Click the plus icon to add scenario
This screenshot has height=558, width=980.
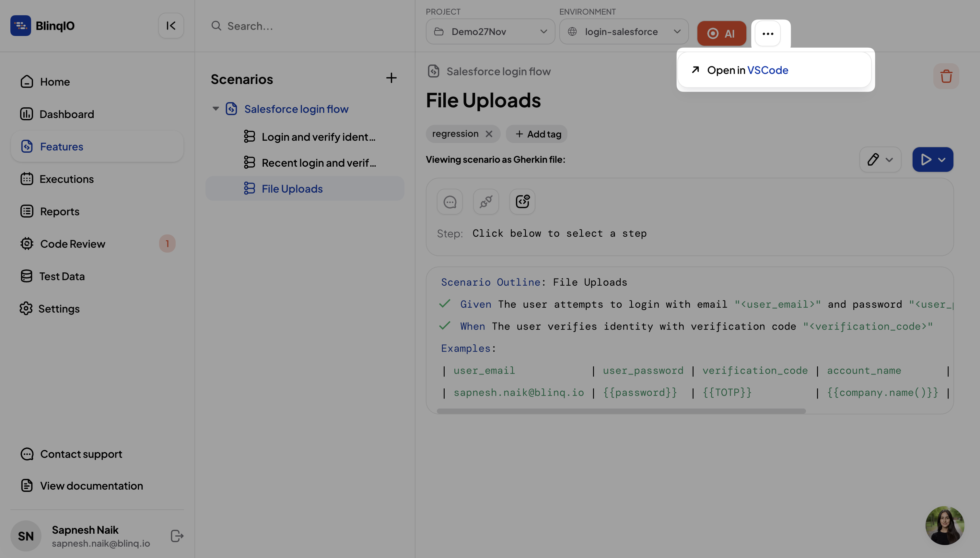tap(391, 78)
